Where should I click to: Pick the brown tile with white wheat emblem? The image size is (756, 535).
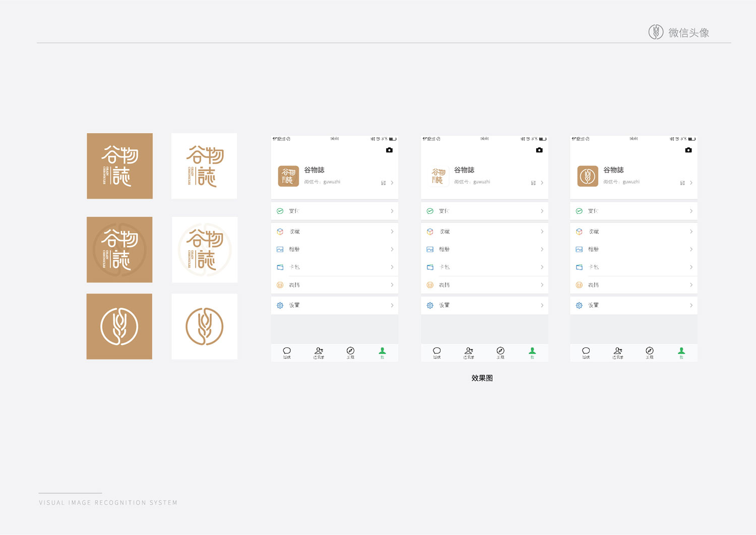119,327
